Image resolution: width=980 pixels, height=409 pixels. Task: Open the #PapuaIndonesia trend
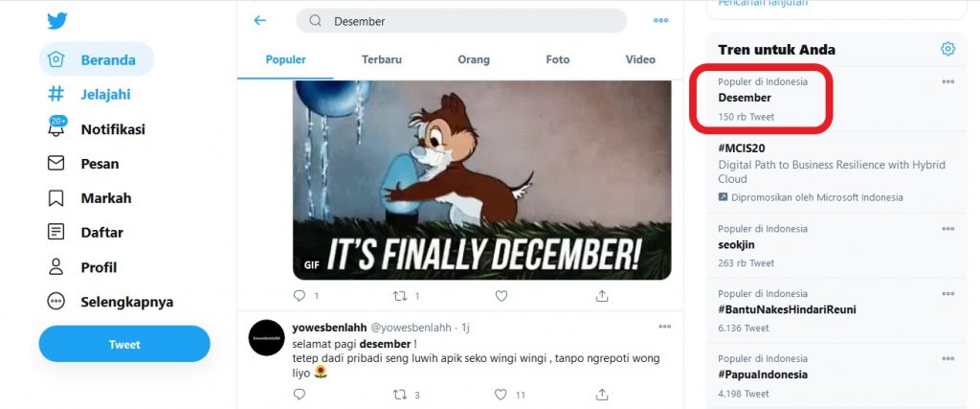tap(763, 375)
